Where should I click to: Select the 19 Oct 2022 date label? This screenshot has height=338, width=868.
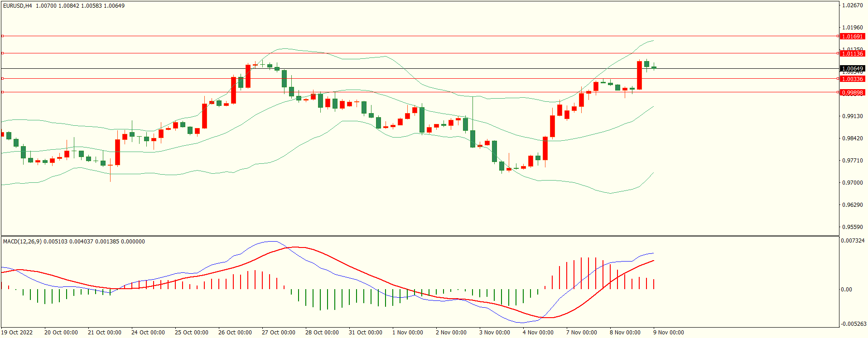point(17,333)
